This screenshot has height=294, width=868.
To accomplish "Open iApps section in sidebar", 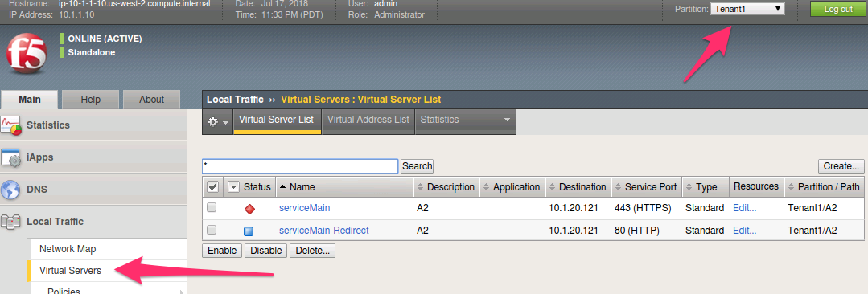I will coord(94,157).
